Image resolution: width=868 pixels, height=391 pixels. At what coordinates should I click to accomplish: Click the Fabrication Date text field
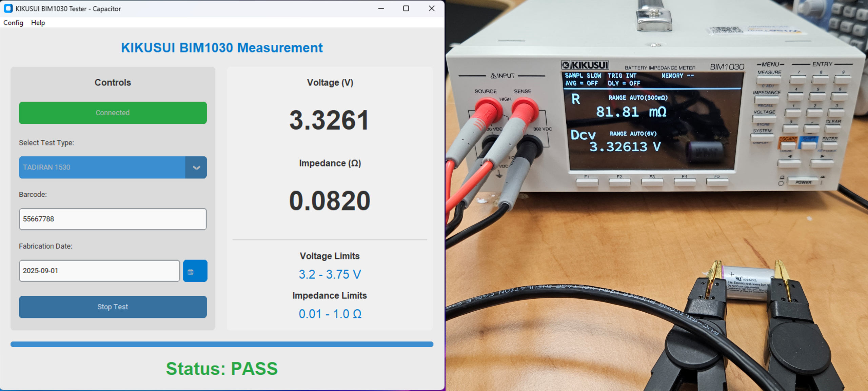(x=99, y=271)
